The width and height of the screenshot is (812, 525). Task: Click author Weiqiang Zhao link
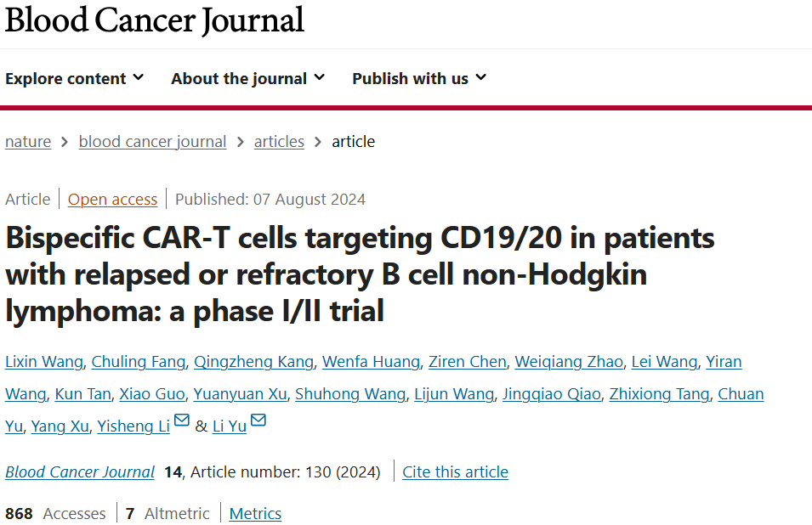coord(569,362)
